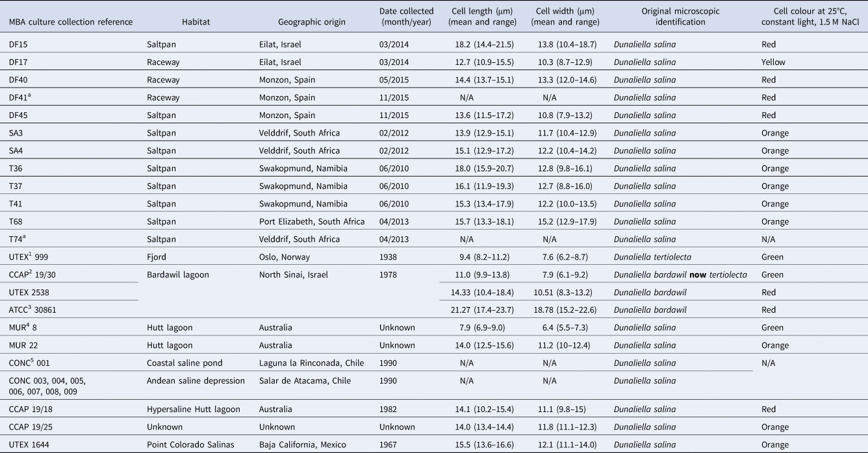This screenshot has width=868, height=453.
Task: Click the UTEX 2538 reference
Action: (x=30, y=292)
